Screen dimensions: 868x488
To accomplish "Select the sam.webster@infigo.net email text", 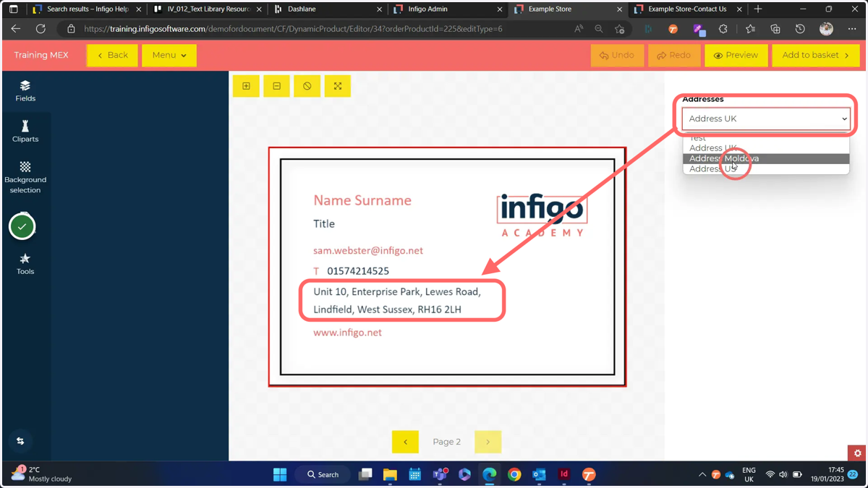I will point(368,251).
